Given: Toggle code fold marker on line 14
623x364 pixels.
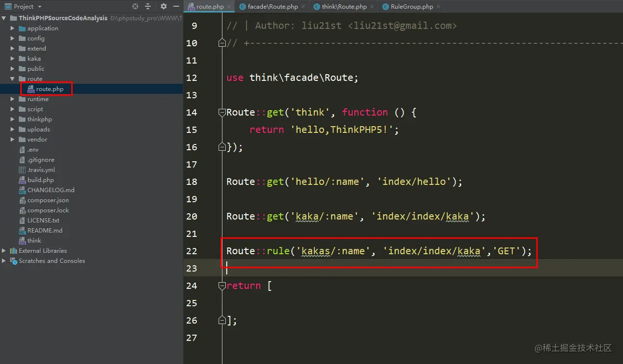Looking at the screenshot, I should 222,112.
